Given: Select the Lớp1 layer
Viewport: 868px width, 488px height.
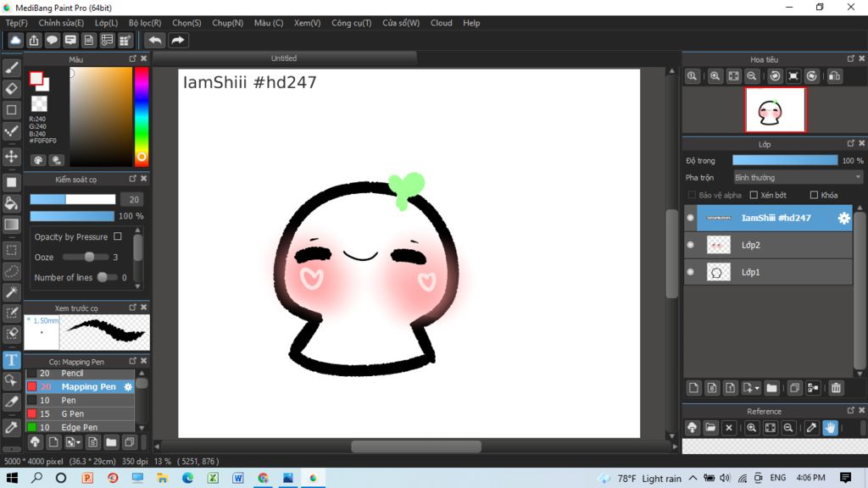Looking at the screenshot, I should [x=768, y=272].
